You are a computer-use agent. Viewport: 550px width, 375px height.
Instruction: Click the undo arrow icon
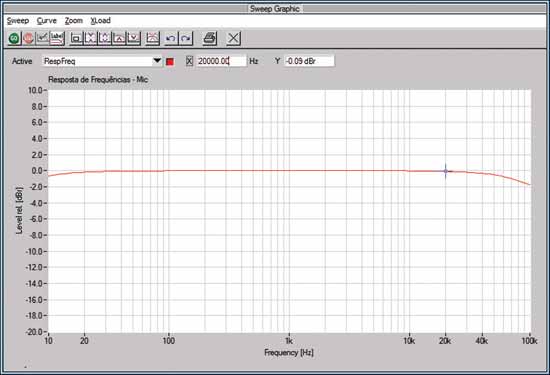tap(171, 38)
